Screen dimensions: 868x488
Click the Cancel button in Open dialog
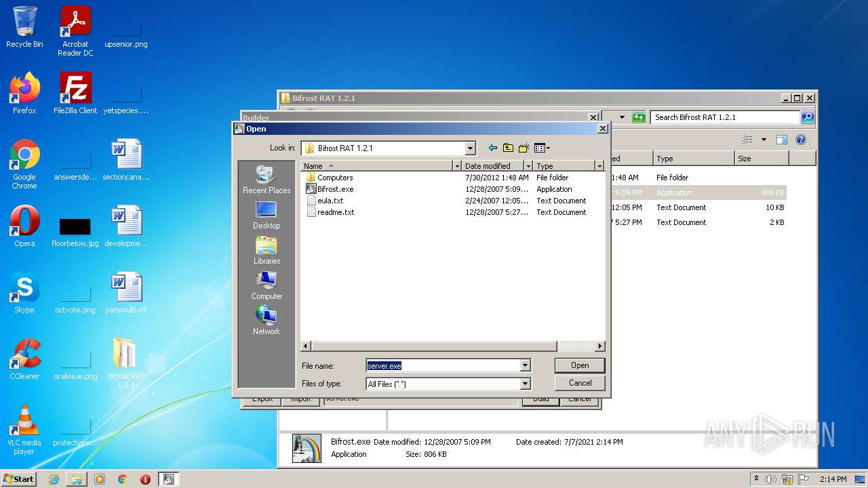point(579,383)
